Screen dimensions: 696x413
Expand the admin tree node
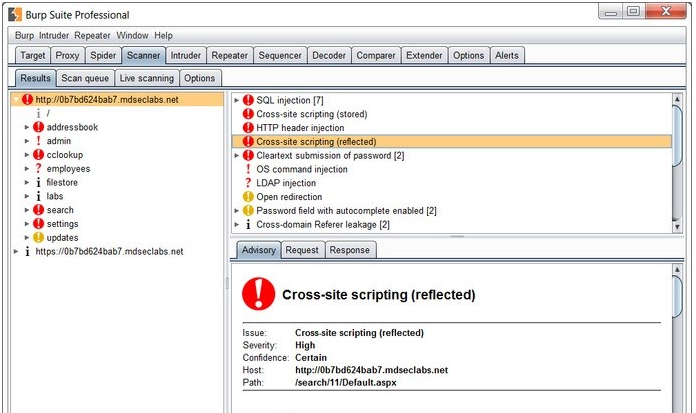point(27,141)
